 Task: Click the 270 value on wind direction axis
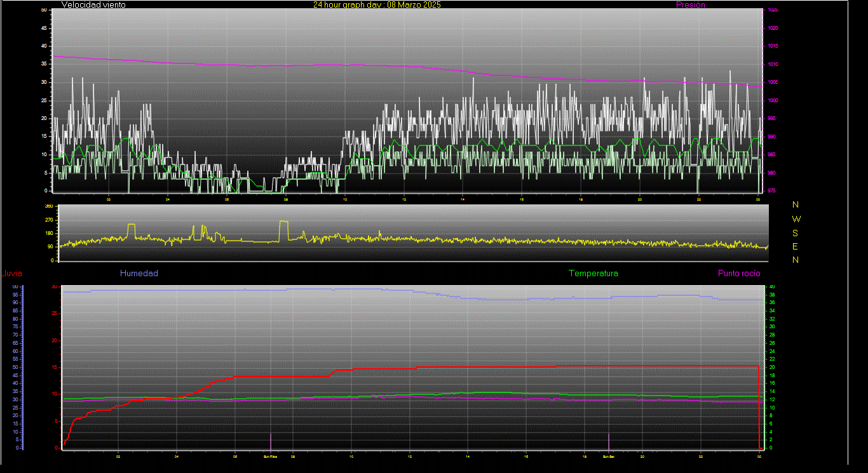pyautogui.click(x=49, y=220)
